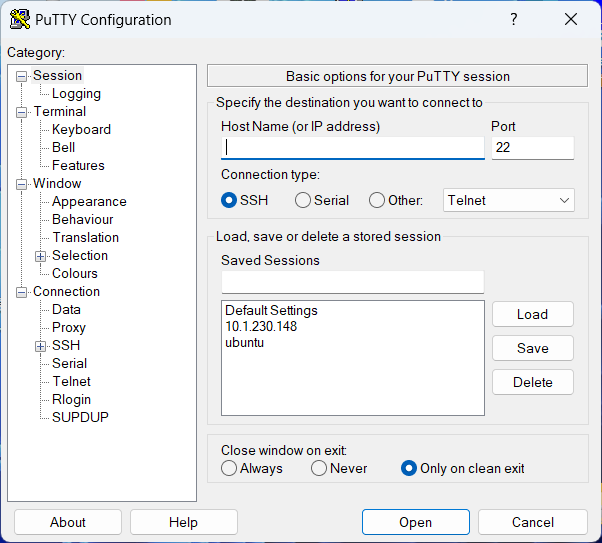Click the Open button to connect
This screenshot has height=543, width=602.
[x=415, y=522]
